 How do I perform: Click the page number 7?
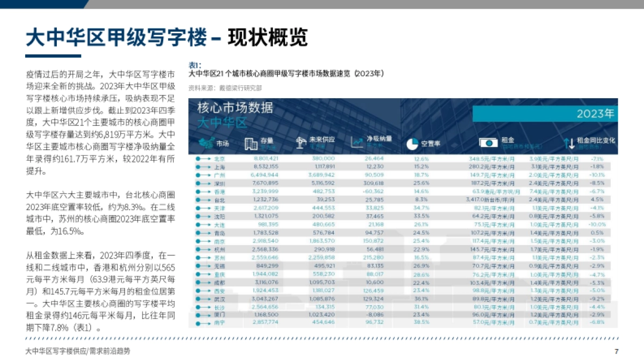click(616, 352)
